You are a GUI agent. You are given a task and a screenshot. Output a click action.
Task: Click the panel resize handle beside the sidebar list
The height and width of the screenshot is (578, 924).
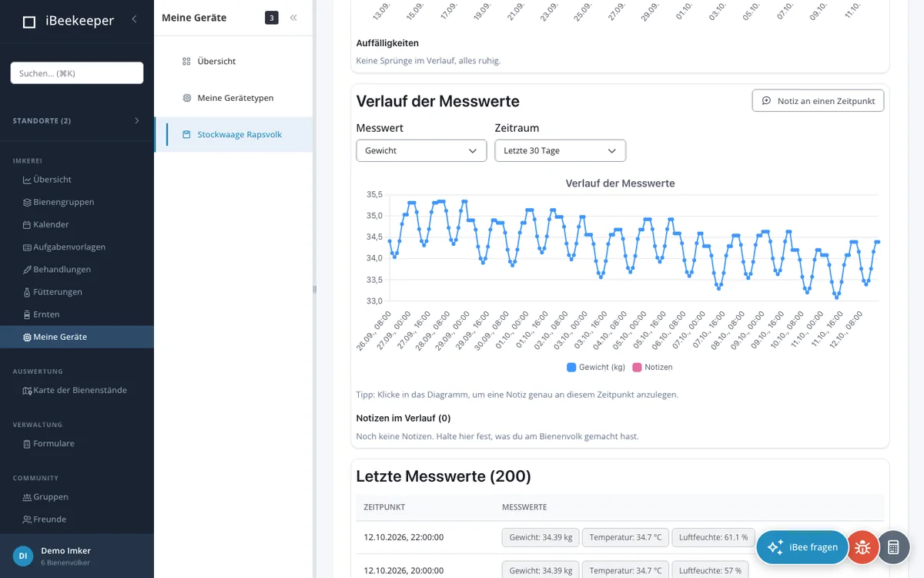(x=314, y=289)
